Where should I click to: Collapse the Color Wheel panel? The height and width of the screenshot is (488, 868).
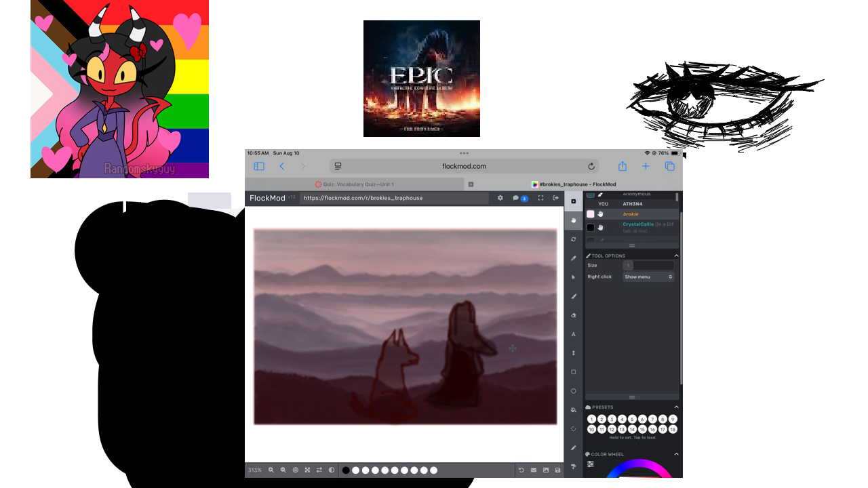[x=676, y=454]
